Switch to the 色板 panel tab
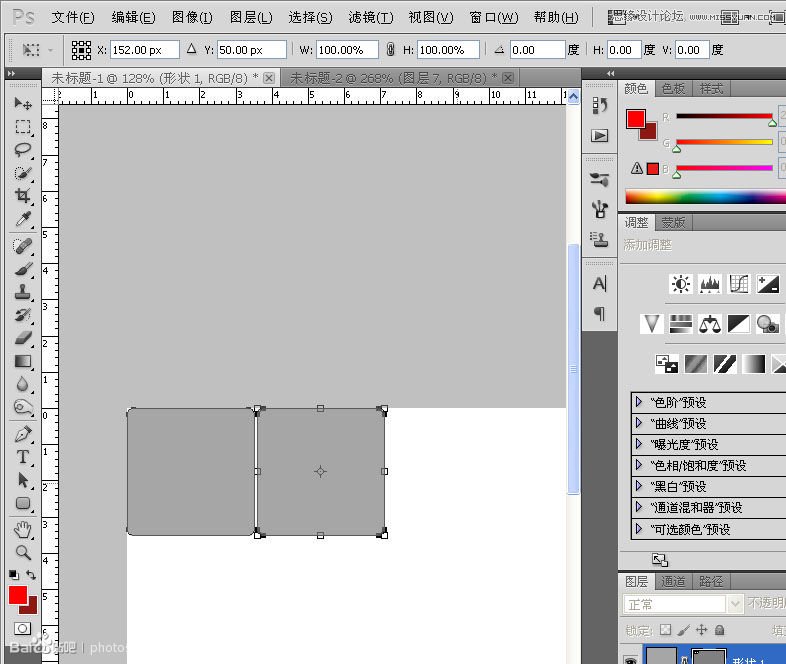 674,88
